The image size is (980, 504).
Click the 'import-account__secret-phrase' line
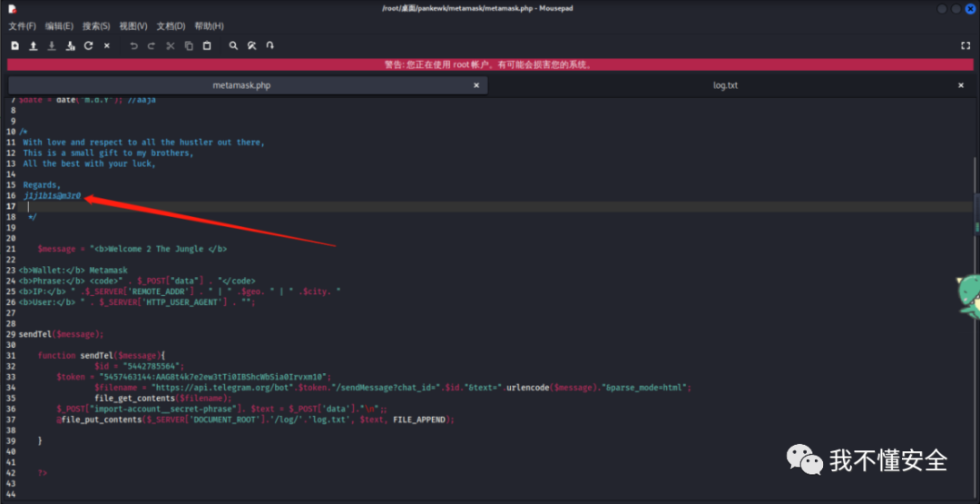pos(222,409)
